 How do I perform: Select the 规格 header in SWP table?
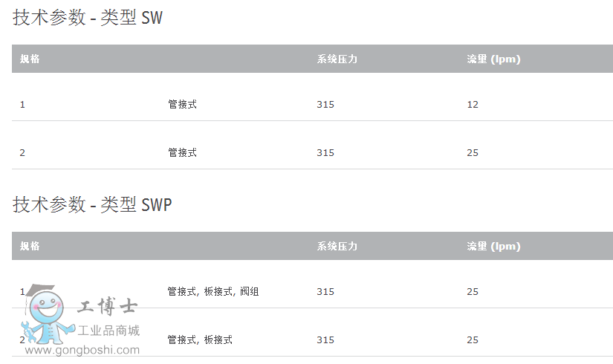[30, 246]
